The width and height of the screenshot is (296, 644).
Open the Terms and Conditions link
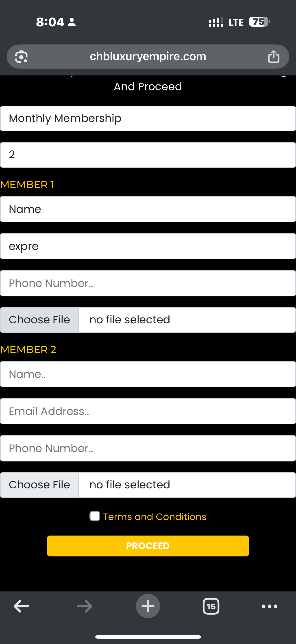[x=155, y=517]
